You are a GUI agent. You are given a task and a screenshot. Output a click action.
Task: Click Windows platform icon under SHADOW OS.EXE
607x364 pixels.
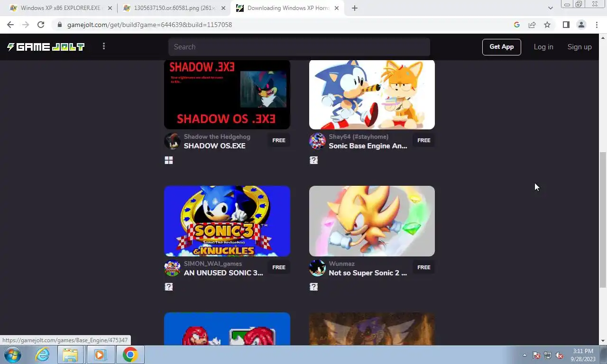click(x=169, y=161)
